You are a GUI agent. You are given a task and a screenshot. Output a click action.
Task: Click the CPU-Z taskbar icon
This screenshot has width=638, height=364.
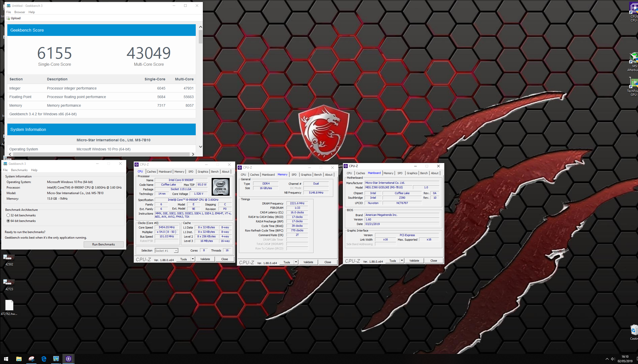(x=68, y=359)
